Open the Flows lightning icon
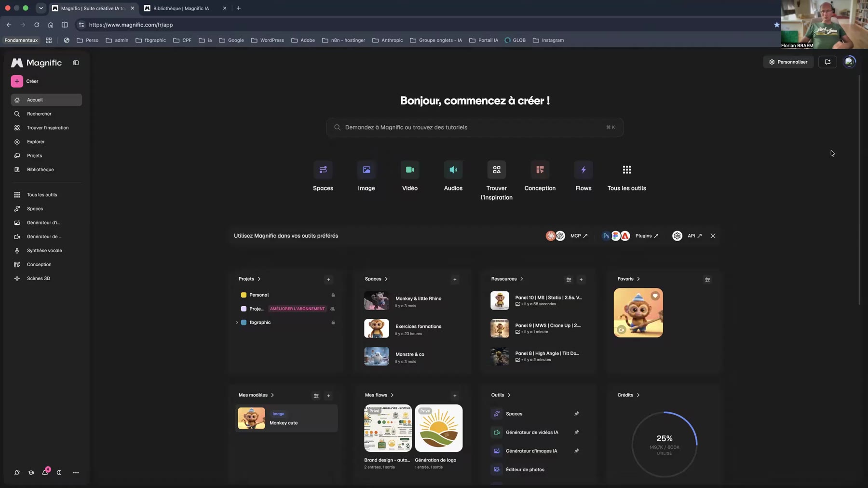Viewport: 868px width, 488px height. pos(583,170)
